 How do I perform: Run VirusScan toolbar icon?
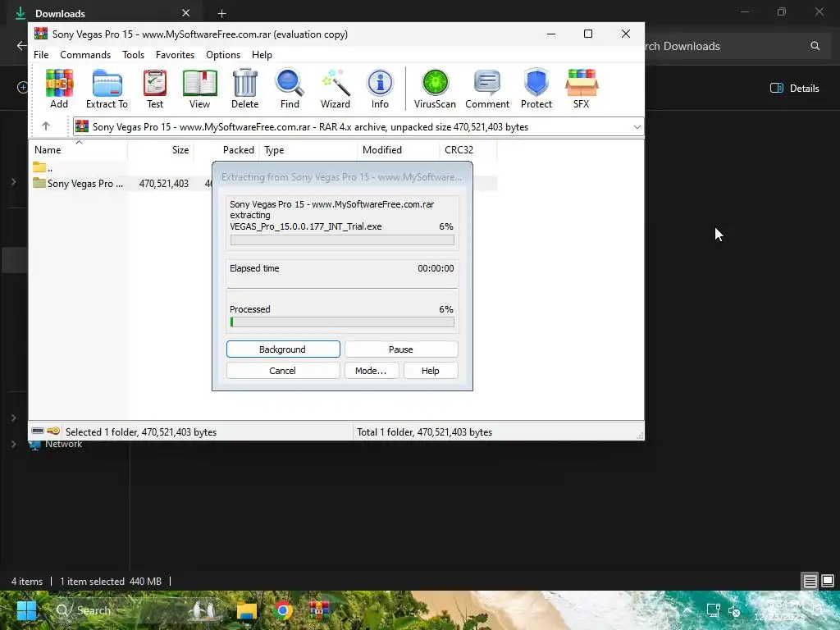[x=435, y=89]
